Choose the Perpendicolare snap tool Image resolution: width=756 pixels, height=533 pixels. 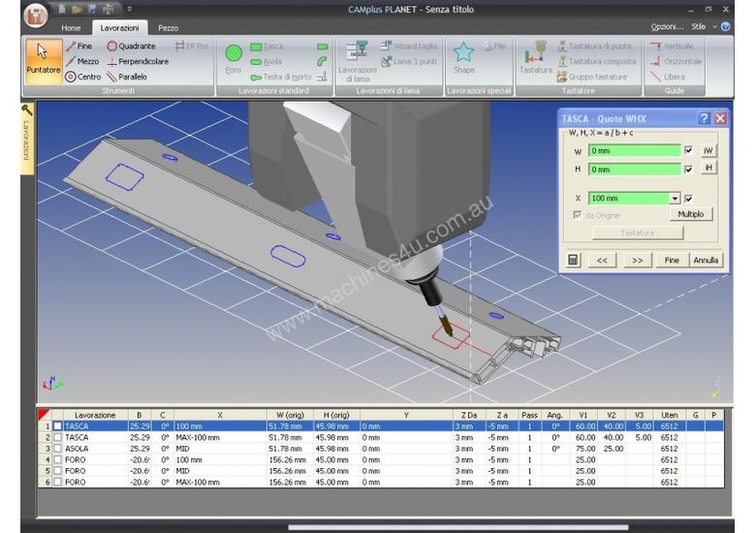click(138, 62)
